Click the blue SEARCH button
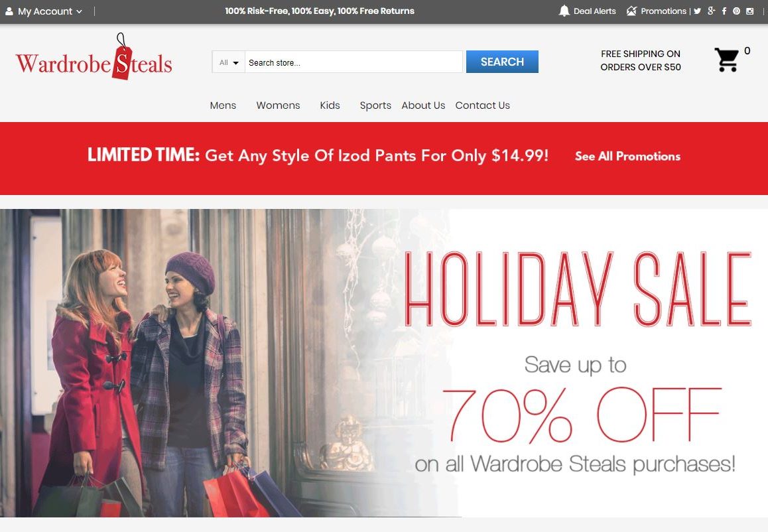This screenshot has width=768, height=532. click(x=502, y=62)
